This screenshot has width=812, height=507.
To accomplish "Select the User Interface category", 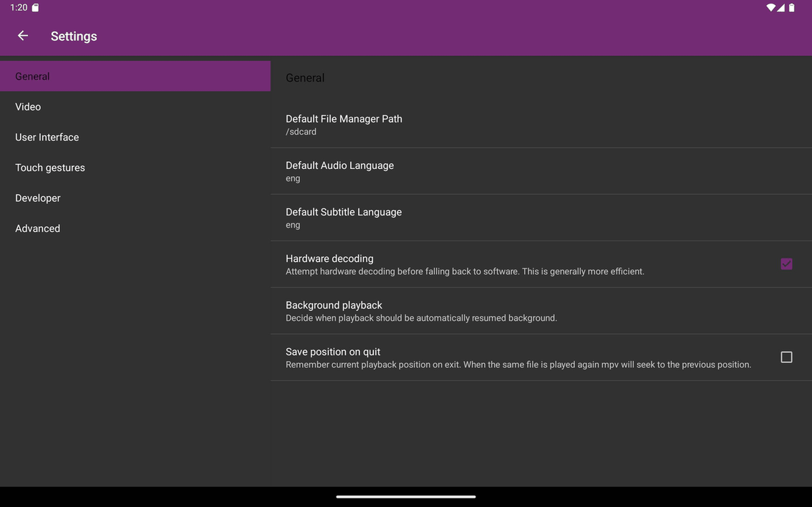I will [x=135, y=137].
